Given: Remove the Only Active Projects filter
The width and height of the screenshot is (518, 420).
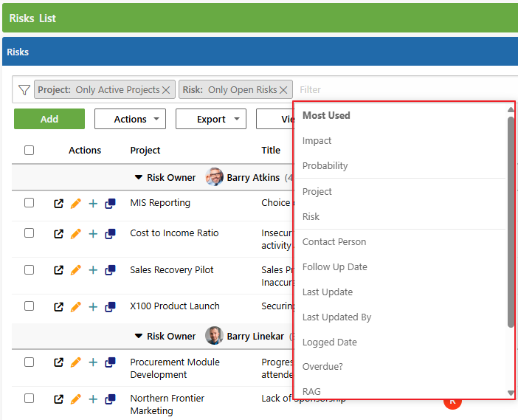Looking at the screenshot, I should pyautogui.click(x=166, y=90).
